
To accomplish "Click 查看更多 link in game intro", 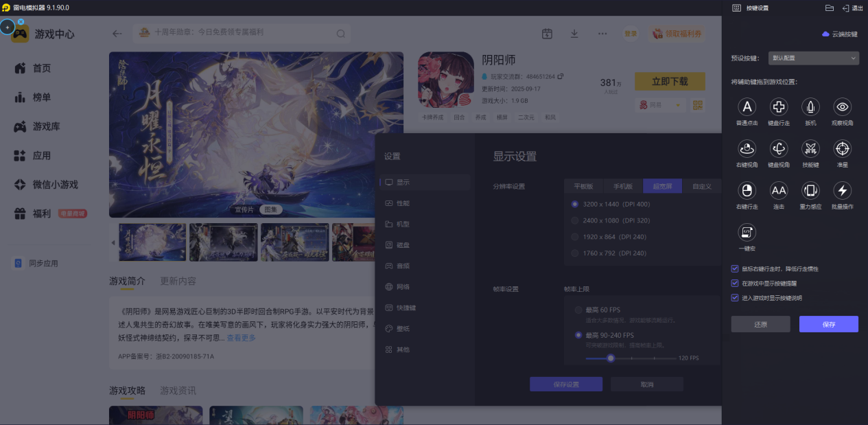I will click(x=242, y=338).
